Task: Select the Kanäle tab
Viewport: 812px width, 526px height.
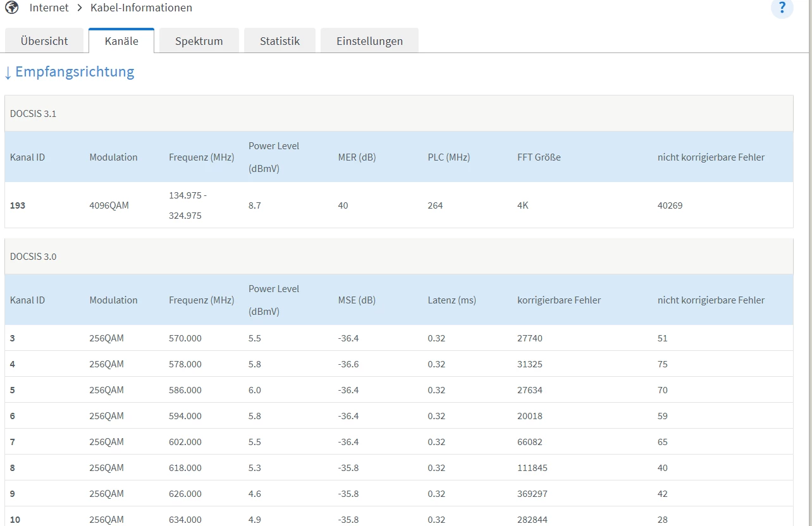Action: pyautogui.click(x=121, y=41)
